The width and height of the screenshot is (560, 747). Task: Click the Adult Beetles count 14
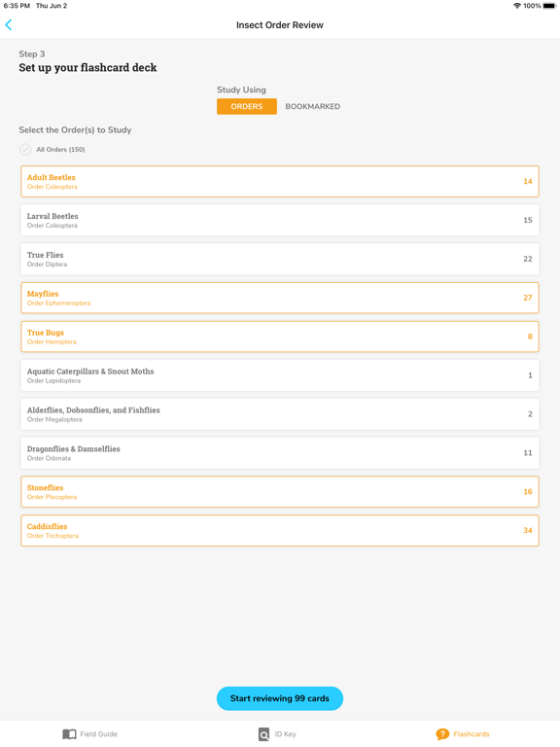tap(528, 182)
